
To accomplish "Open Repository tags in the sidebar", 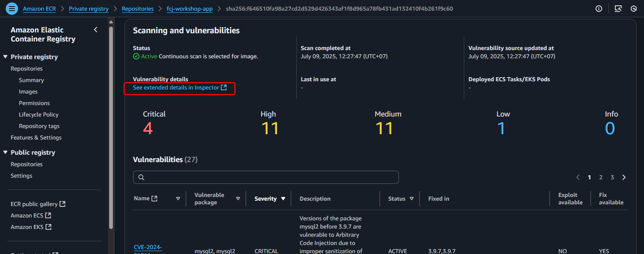I will tap(39, 126).
